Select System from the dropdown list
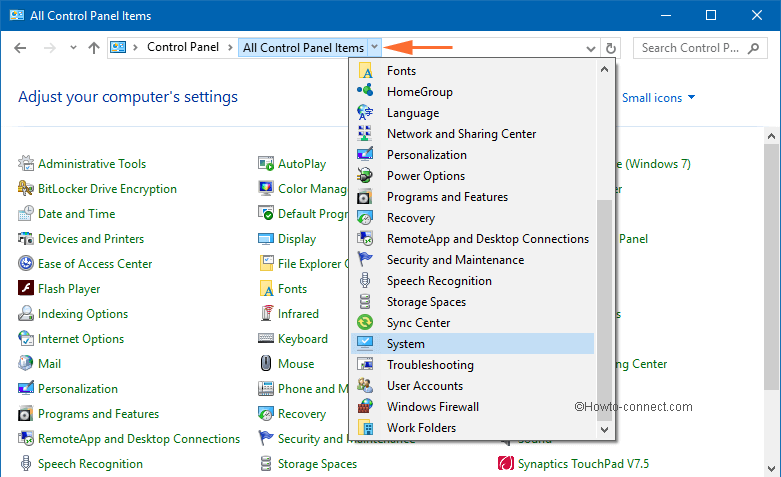Screen dimensions: 781x477 click(x=406, y=344)
